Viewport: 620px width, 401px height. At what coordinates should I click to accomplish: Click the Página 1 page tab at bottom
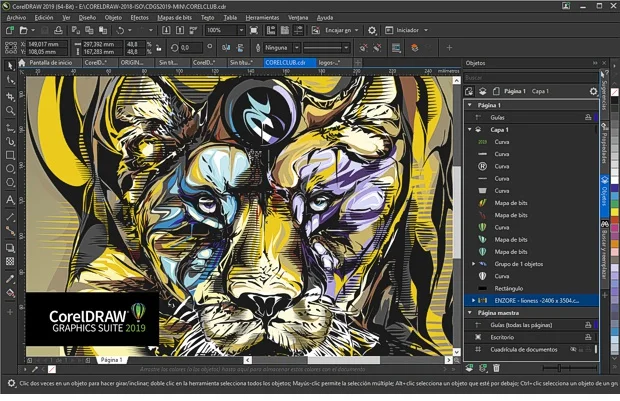pos(112,360)
